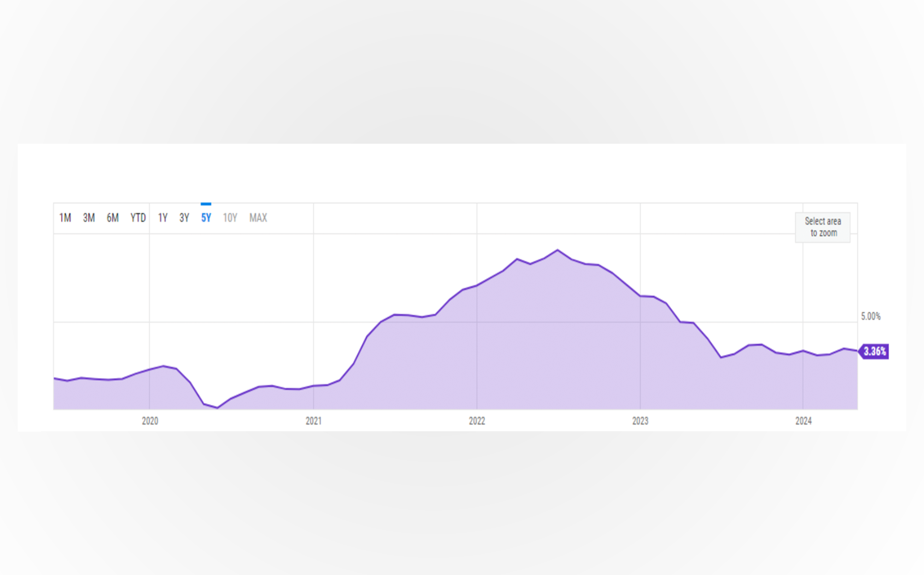Click the chart's lowest point in mid-2020

pos(217,408)
